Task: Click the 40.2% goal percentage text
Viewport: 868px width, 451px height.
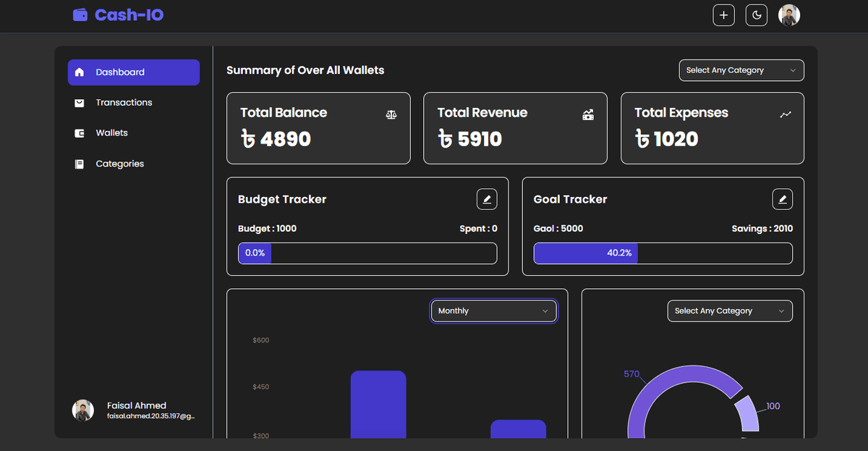Action: 619,253
